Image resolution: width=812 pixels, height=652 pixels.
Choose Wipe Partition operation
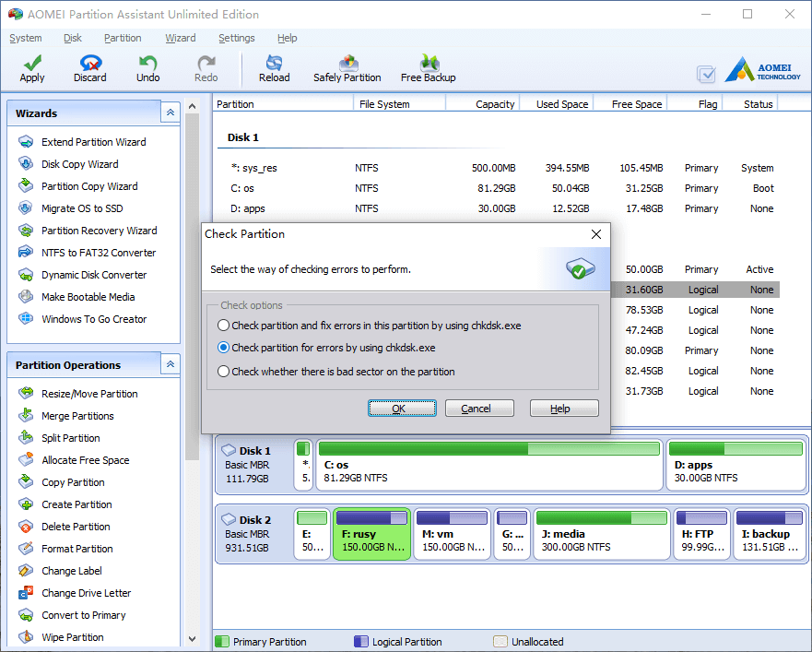point(73,637)
